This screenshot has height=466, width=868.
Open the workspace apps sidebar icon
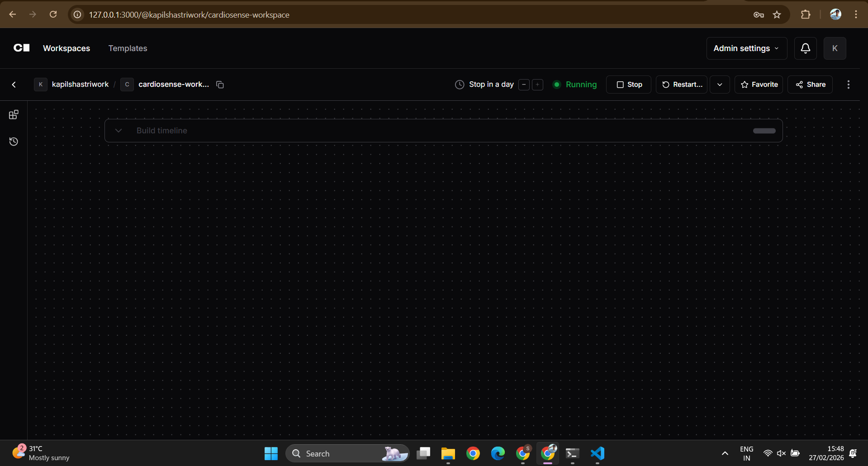(x=14, y=115)
